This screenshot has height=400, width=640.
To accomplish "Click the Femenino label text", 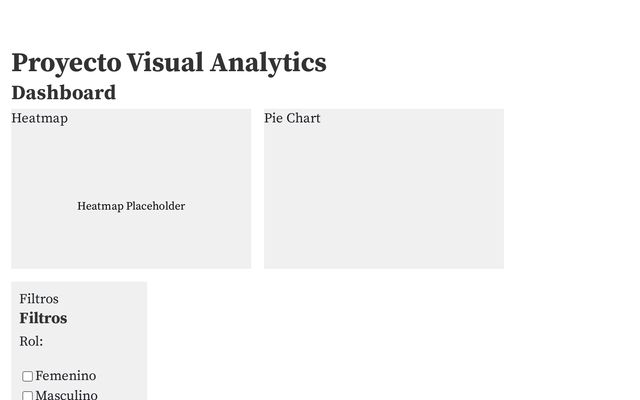I will (x=66, y=376).
